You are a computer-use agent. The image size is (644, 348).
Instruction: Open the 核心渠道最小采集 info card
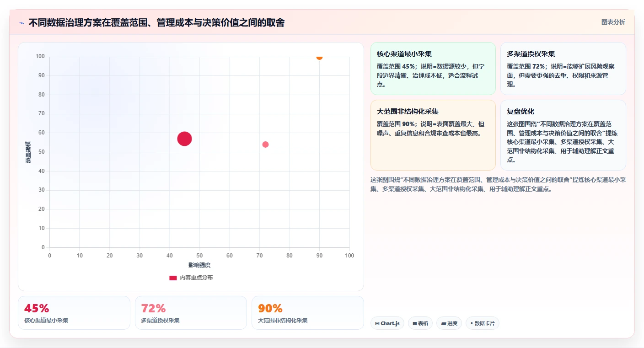click(x=433, y=69)
